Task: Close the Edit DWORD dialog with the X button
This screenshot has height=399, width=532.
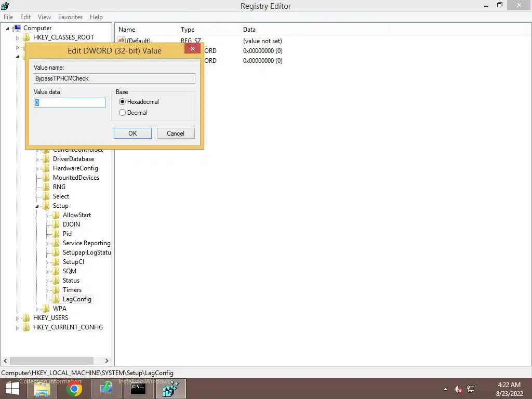Action: tap(192, 48)
